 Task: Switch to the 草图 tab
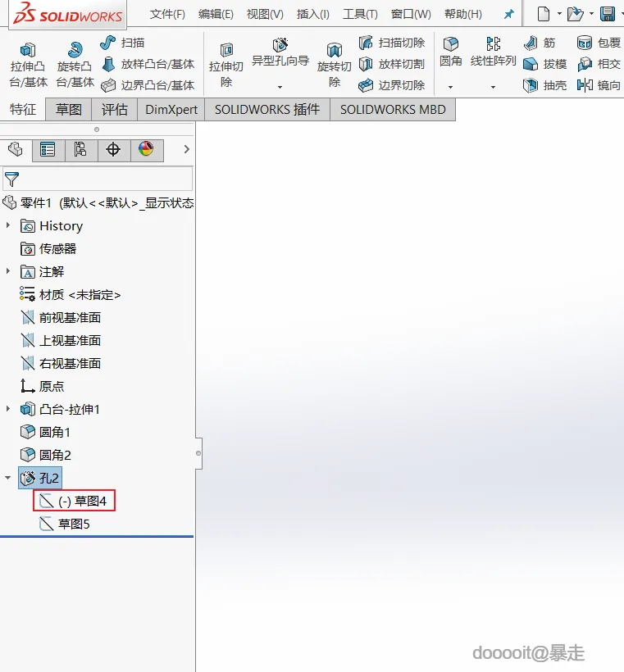pos(69,109)
